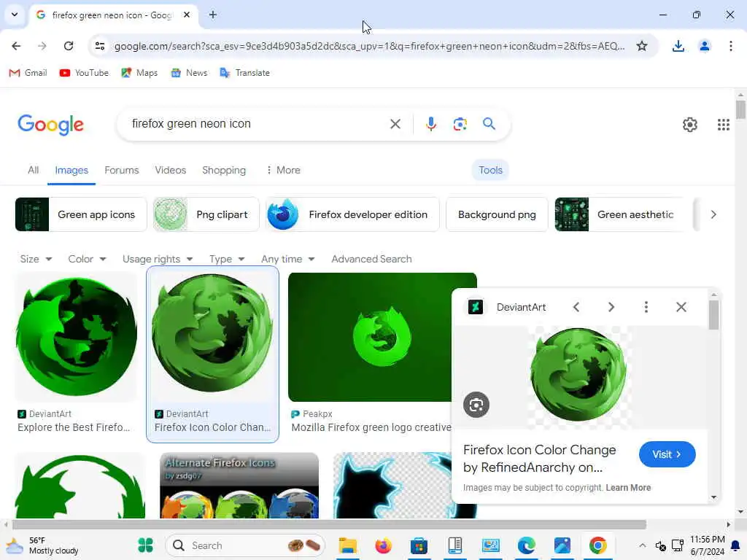Image resolution: width=747 pixels, height=560 pixels.
Task: Click the Visit button
Action: click(x=667, y=454)
